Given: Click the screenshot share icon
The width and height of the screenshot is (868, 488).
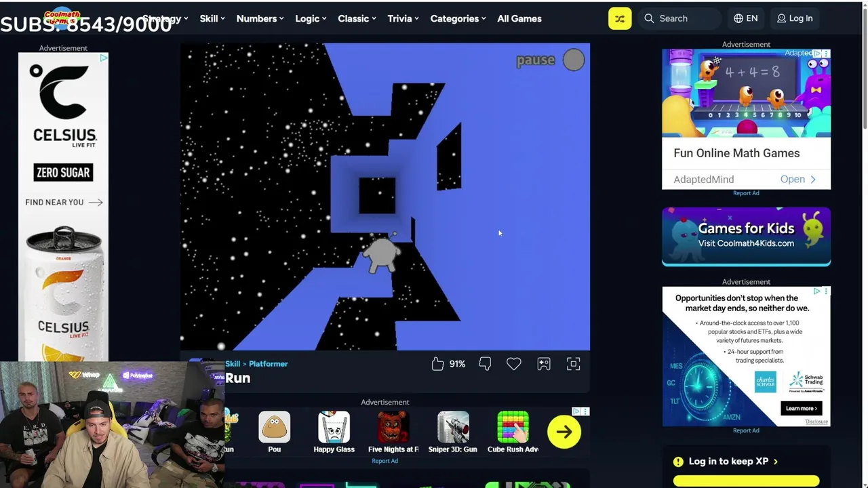Looking at the screenshot, I should click(544, 364).
